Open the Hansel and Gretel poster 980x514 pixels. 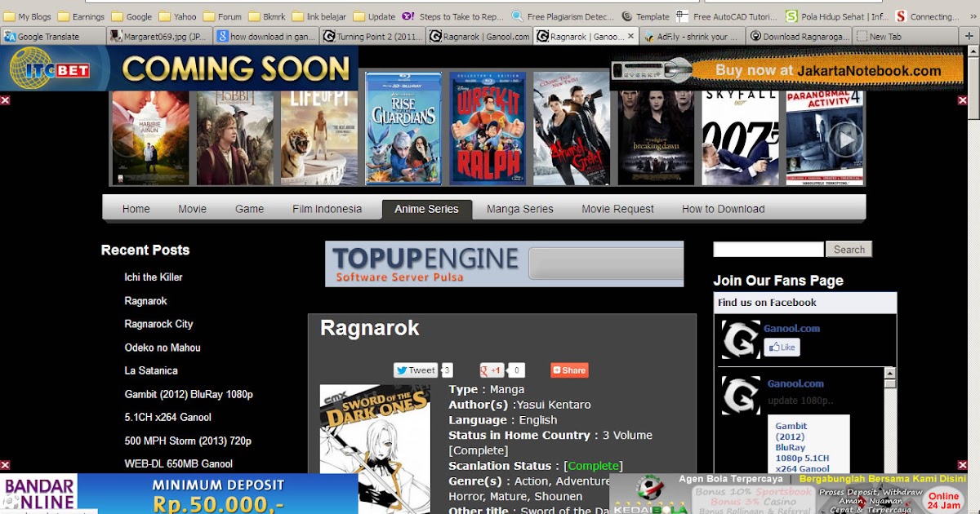tap(572, 128)
